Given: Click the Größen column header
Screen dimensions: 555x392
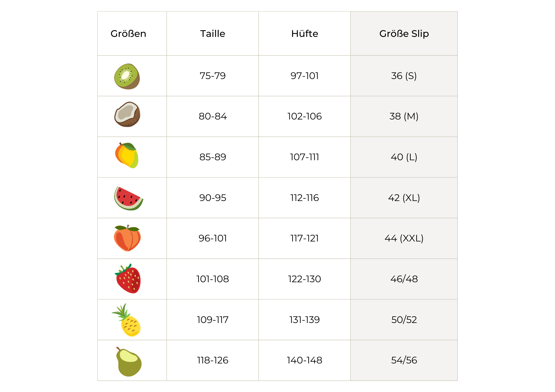Looking at the screenshot, I should pos(128,34).
